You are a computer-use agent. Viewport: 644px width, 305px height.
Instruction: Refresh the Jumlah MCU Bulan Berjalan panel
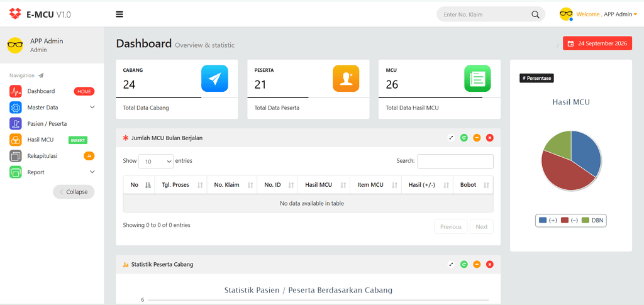464,138
